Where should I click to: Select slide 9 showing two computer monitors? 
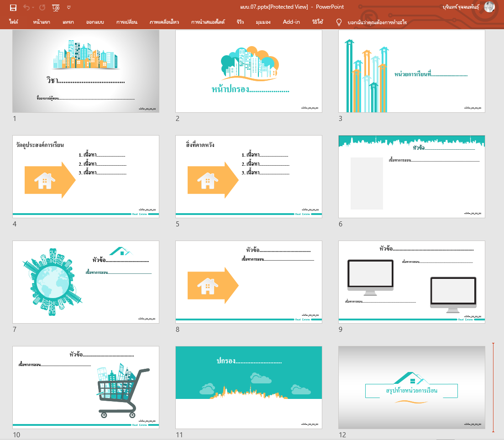[x=412, y=282]
